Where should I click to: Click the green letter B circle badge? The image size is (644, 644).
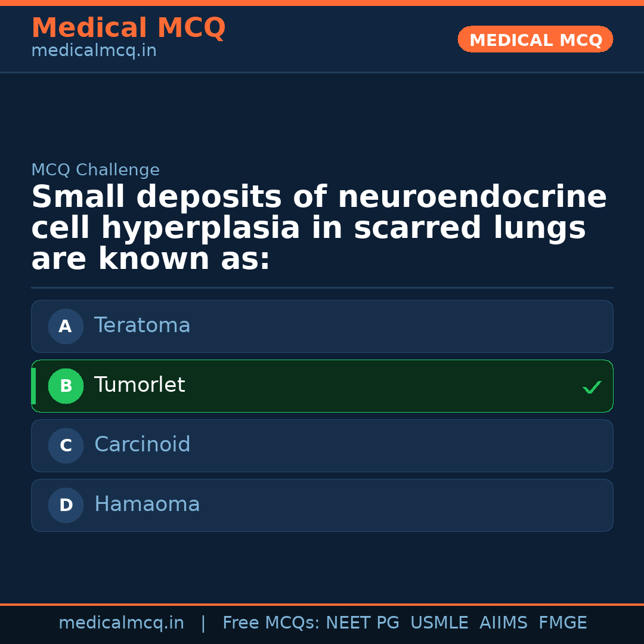[x=66, y=386]
